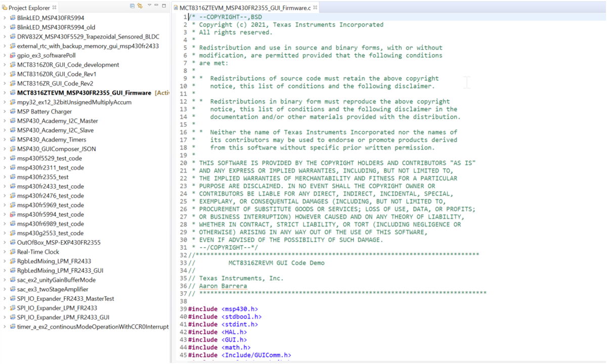Expand the MCT8316ZTEVM_MSP430FR2355_GUI_Firmware project

(4, 94)
